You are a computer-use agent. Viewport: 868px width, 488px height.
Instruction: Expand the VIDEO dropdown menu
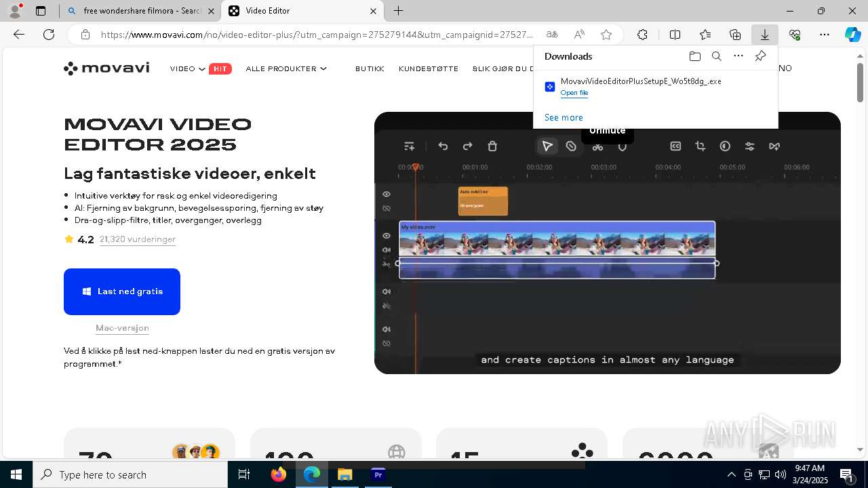pyautogui.click(x=188, y=68)
